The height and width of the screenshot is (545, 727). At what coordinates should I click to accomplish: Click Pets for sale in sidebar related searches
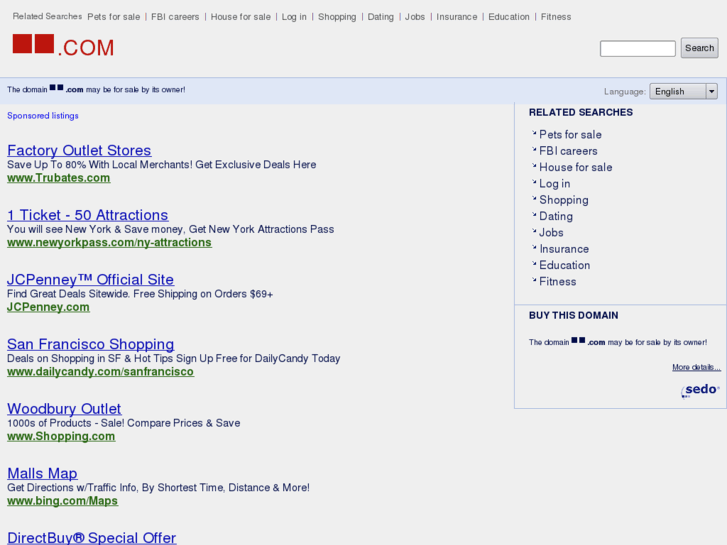570,135
